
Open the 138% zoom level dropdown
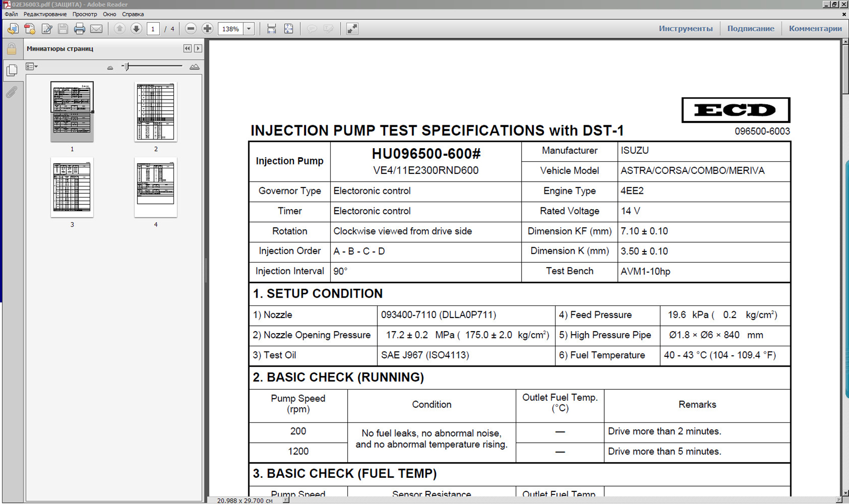249,29
